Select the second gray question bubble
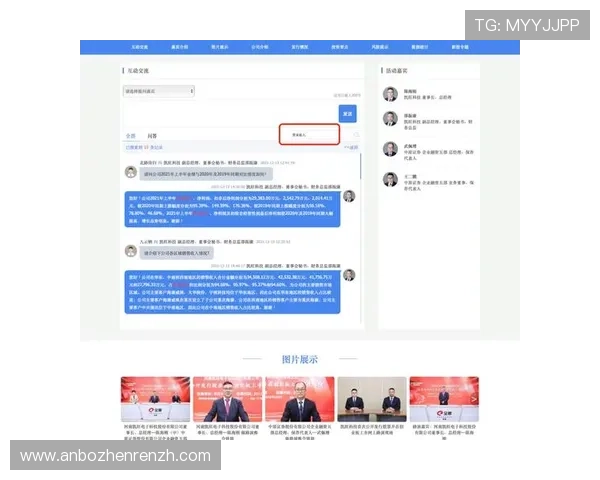600x480 pixels. (176, 253)
